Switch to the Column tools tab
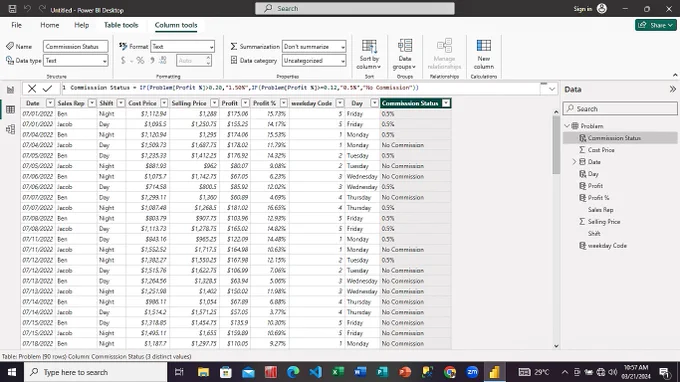The image size is (680, 382). [176, 25]
